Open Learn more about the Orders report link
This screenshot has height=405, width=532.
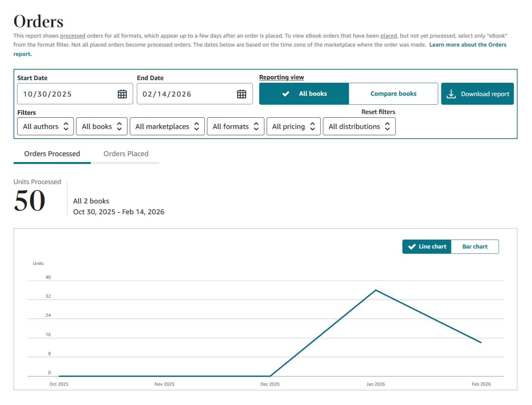[468, 45]
